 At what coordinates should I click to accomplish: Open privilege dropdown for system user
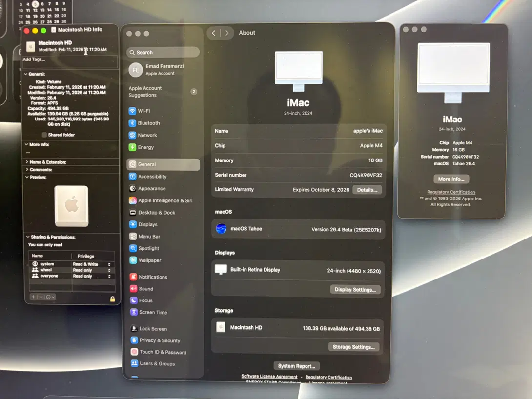click(109, 264)
